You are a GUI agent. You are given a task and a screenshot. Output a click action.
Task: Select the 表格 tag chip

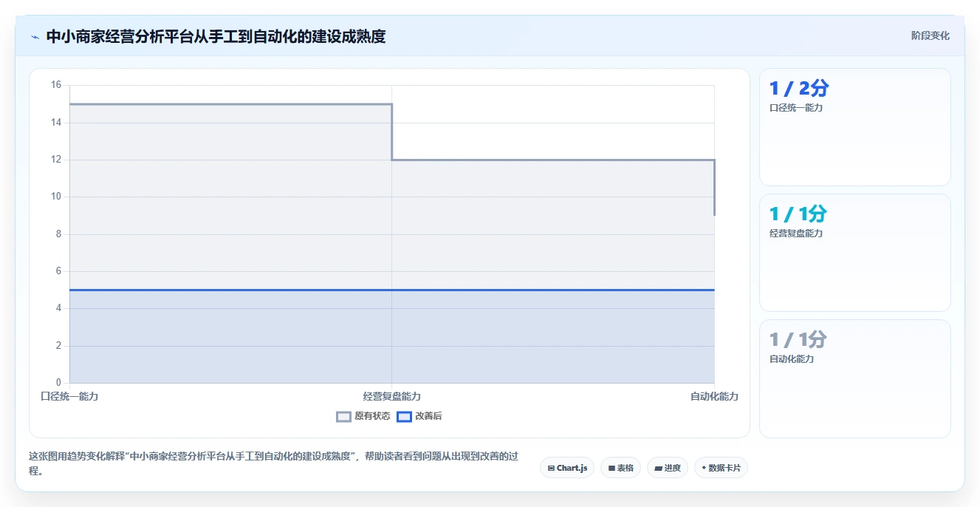(x=620, y=468)
